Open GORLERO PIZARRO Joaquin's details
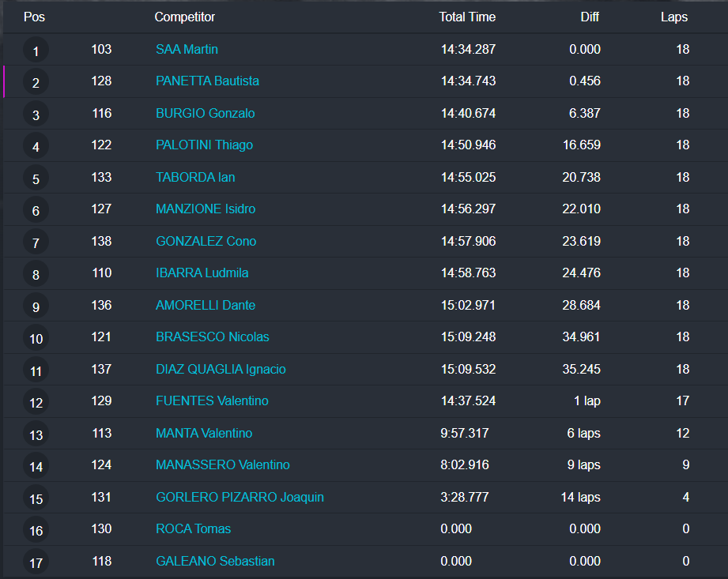The width and height of the screenshot is (728, 579). pyautogui.click(x=240, y=497)
